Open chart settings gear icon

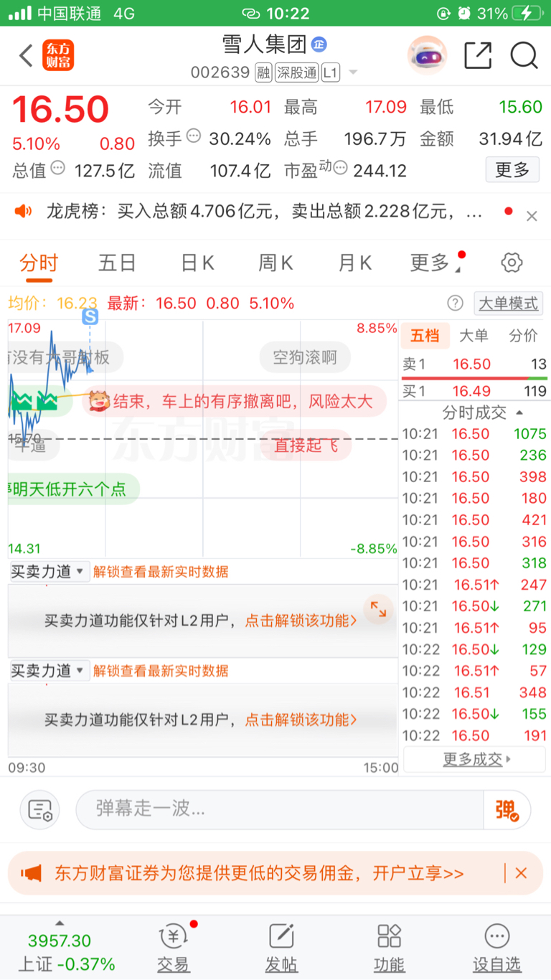(512, 263)
